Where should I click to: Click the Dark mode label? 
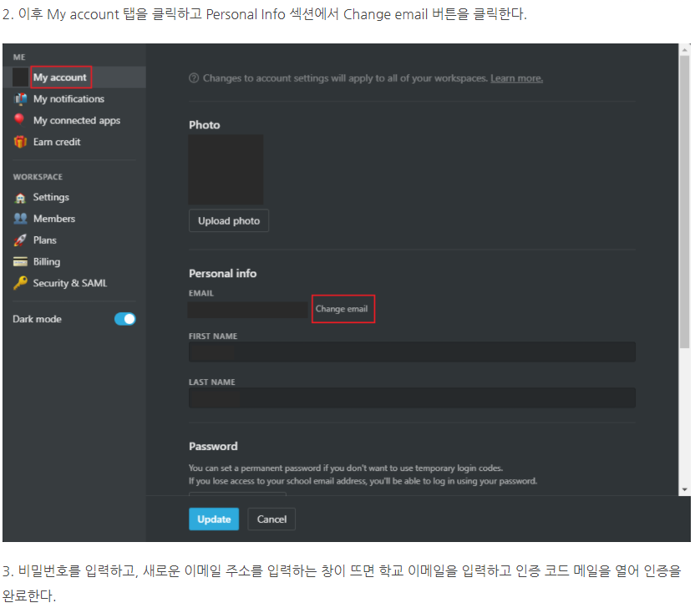tap(37, 319)
